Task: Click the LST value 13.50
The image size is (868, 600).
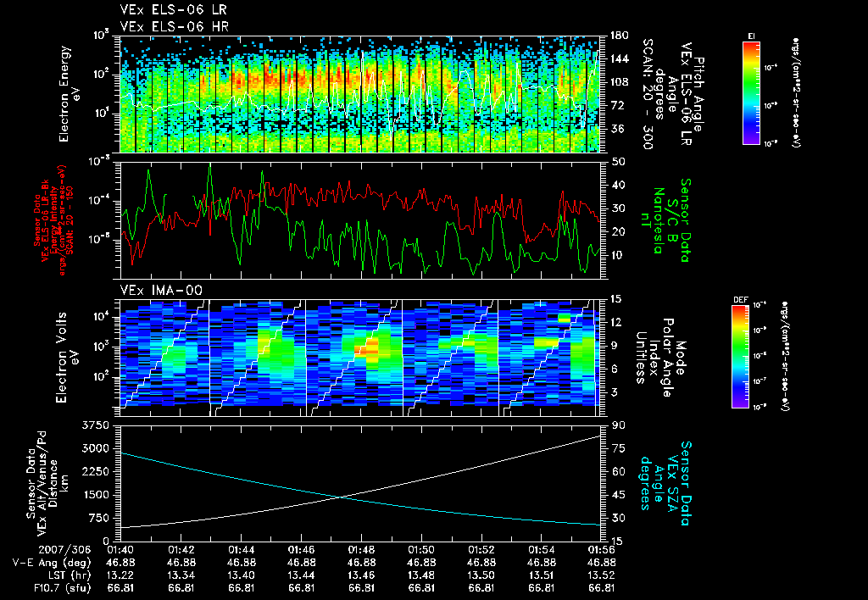Action: (481, 575)
